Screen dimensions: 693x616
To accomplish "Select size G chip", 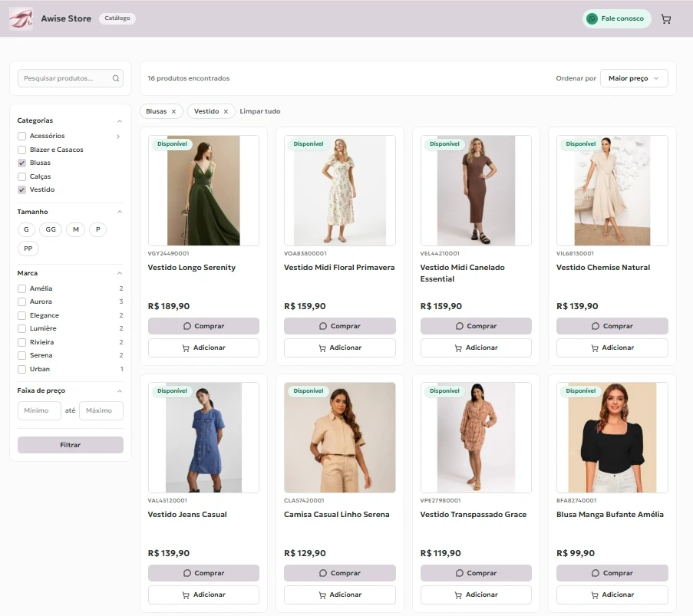I will tap(26, 230).
